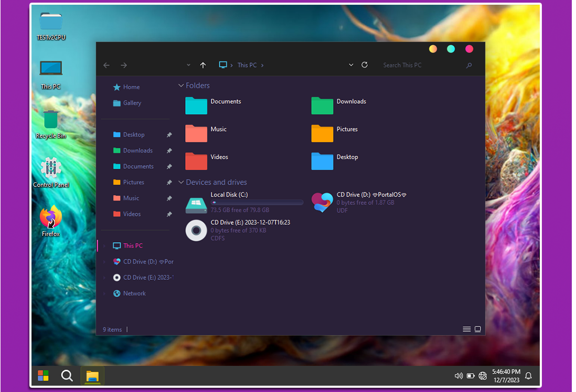This screenshot has height=392, width=576.
Task: Expand the Network tree node
Action: [104, 293]
